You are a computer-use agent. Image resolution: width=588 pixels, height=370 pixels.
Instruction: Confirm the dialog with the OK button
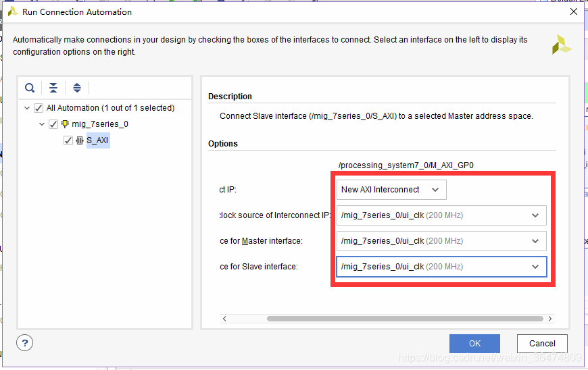[474, 344]
